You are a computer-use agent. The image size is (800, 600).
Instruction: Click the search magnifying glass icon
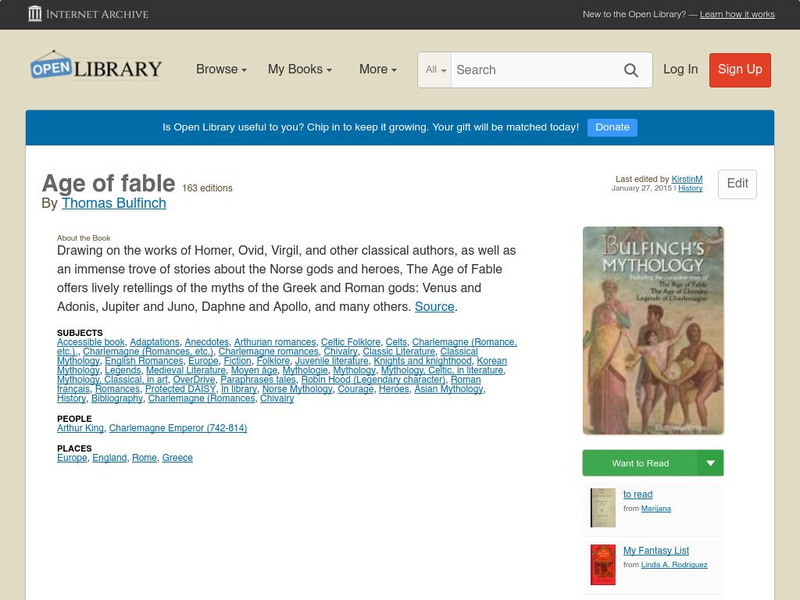(x=631, y=70)
